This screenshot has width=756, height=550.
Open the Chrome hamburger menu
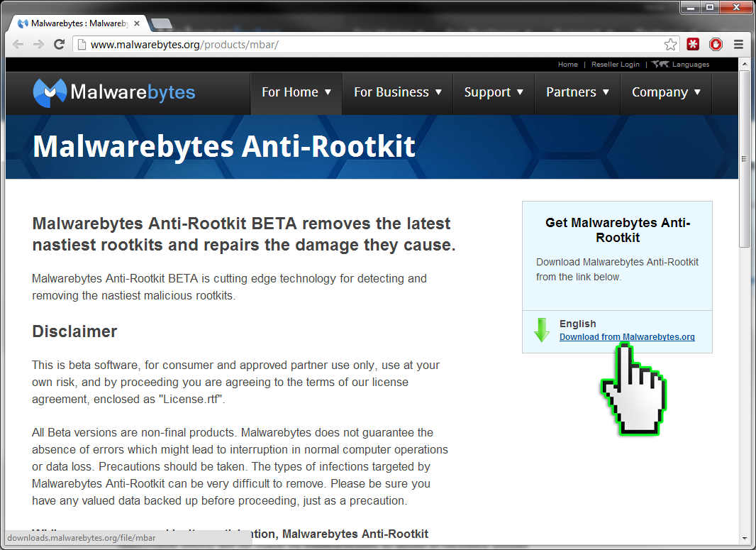(x=738, y=45)
